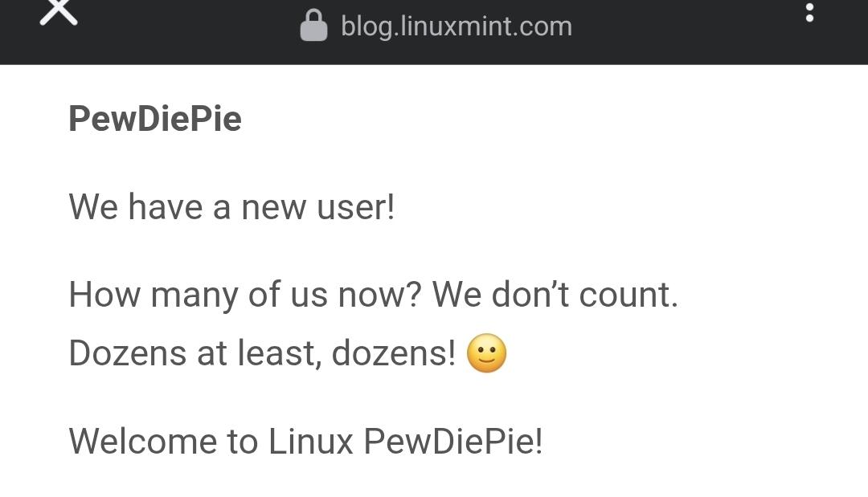This screenshot has height=497, width=868.
Task: Tap the word 'user!' in first paragraph
Action: (x=355, y=207)
